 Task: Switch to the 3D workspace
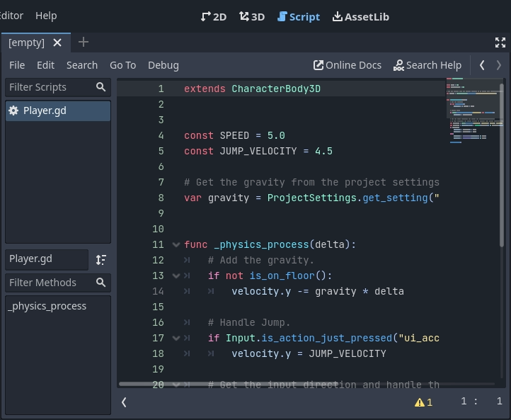point(252,16)
